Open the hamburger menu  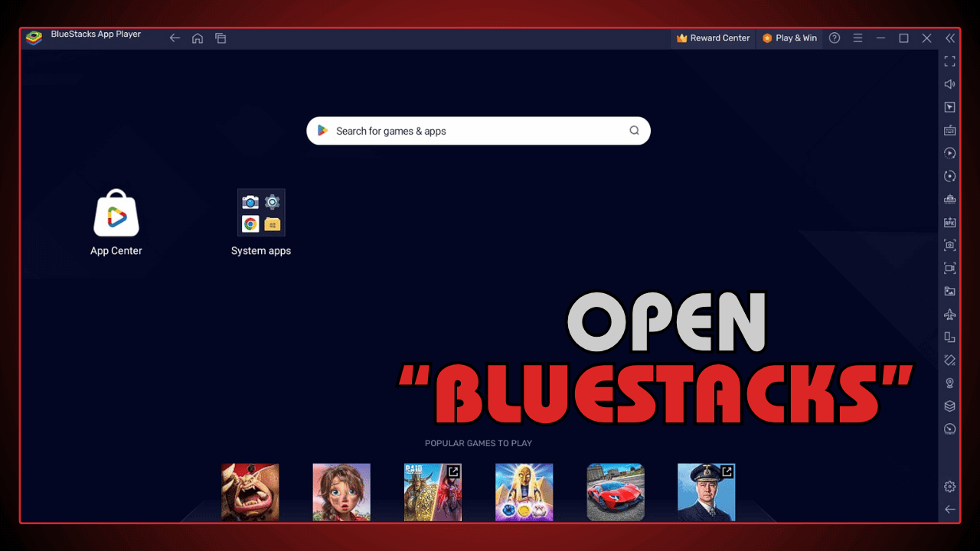(857, 37)
